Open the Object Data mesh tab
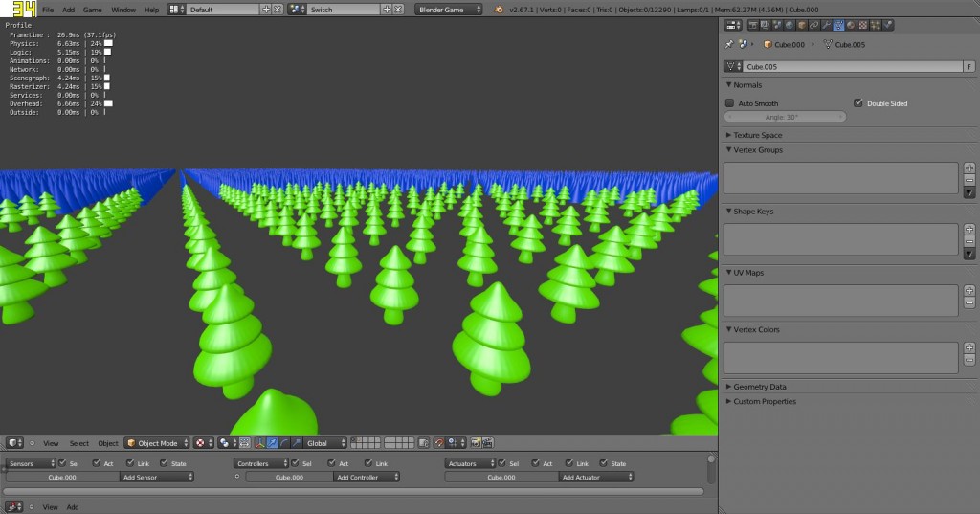The width and height of the screenshot is (980, 514). tap(838, 25)
